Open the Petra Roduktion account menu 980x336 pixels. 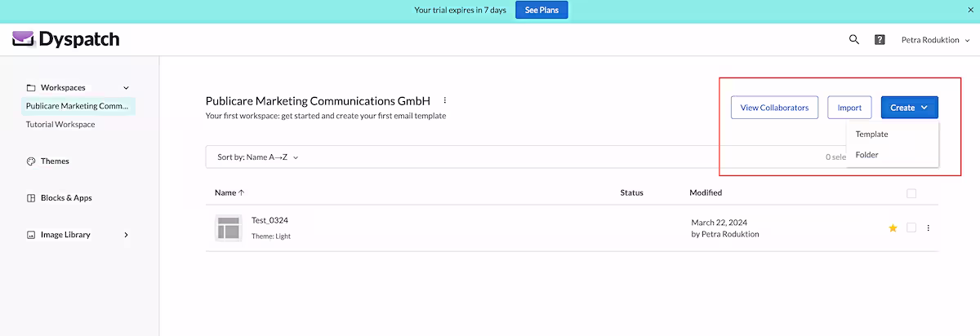[x=934, y=39]
